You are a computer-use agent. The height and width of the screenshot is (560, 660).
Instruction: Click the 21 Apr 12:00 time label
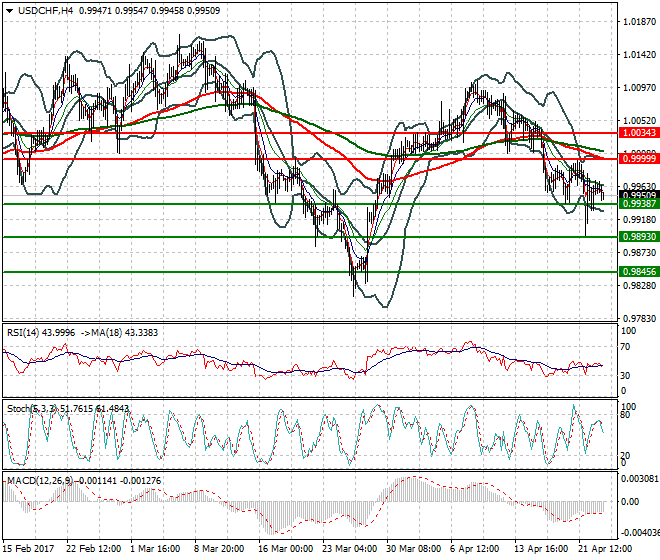pyautogui.click(x=605, y=549)
